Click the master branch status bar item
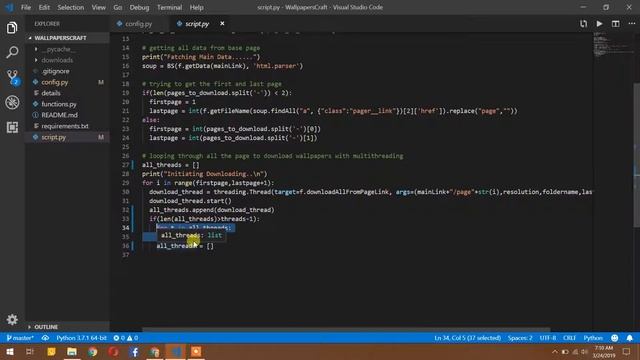The image size is (640, 360). point(20,338)
